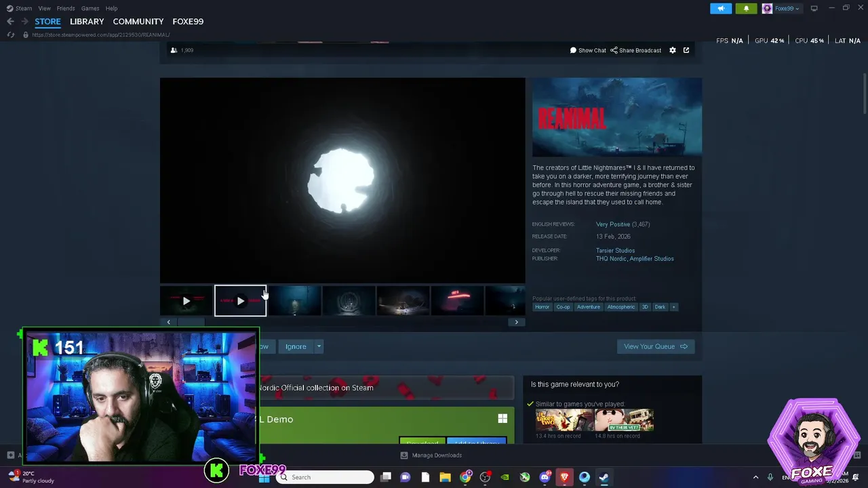Viewport: 868px width, 488px height.
Task: Click the padlock icon beside the URL
Action: (x=26, y=35)
